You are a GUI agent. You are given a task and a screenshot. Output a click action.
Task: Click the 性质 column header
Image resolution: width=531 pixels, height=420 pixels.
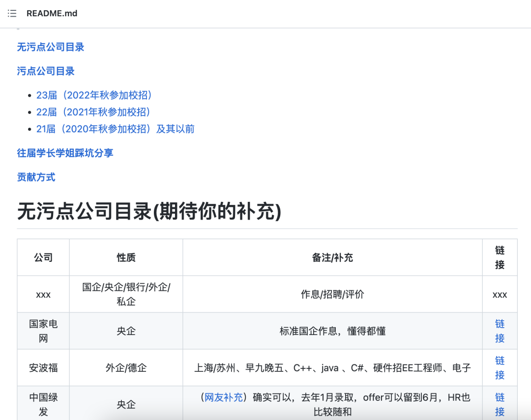(x=126, y=257)
